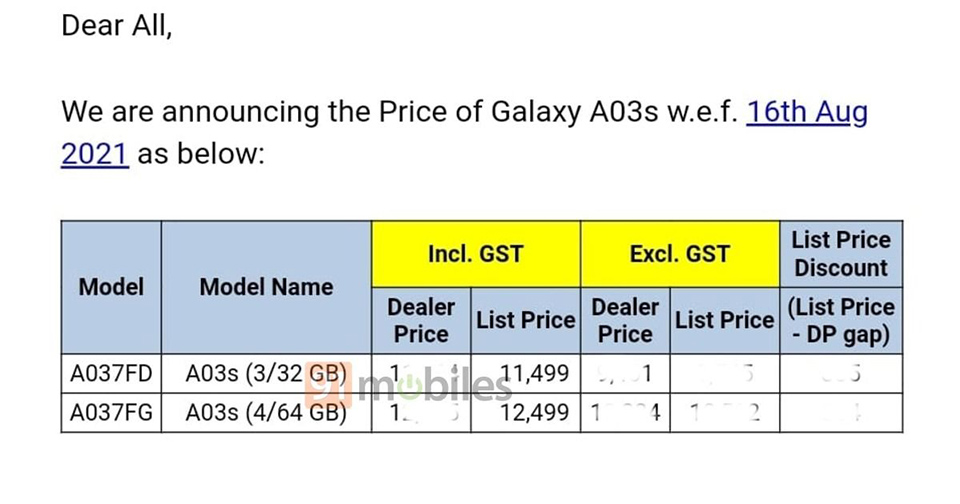
Task: Click the A03s (4/64 GB) name cell
Action: pos(266,412)
